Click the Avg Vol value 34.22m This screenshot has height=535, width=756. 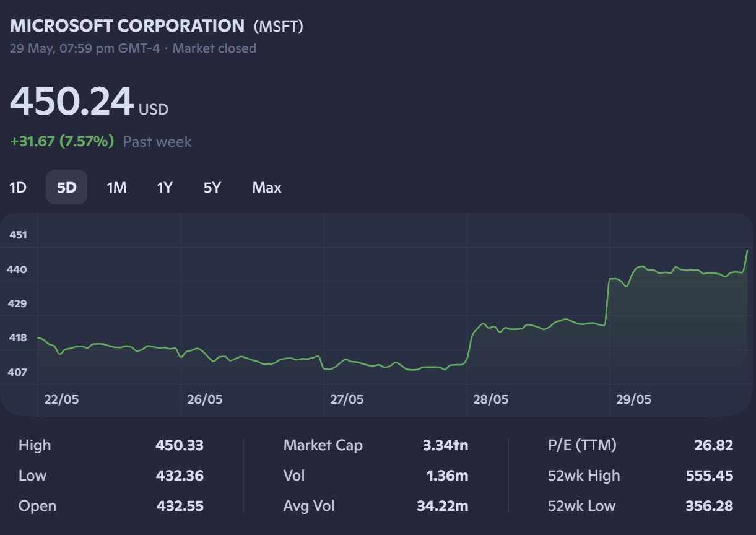coord(442,506)
